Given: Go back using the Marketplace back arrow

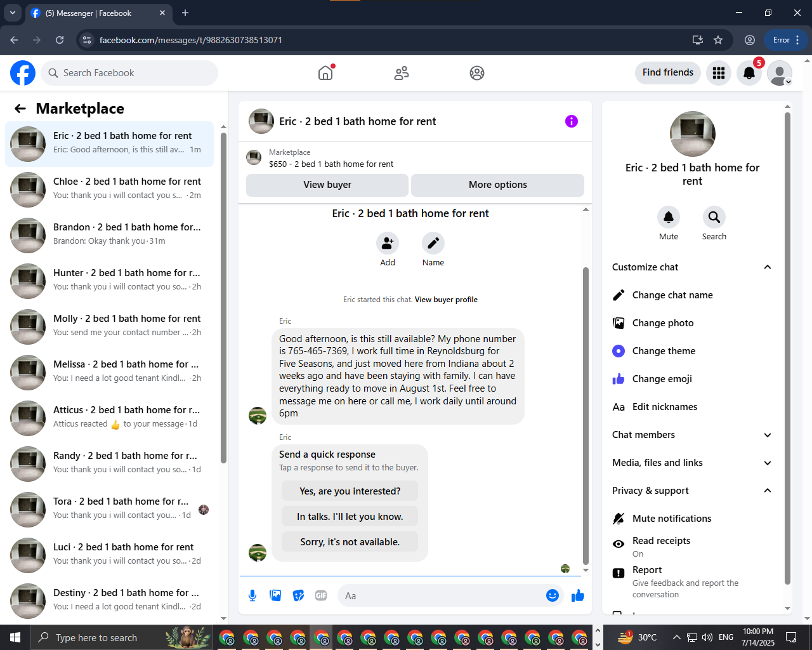Looking at the screenshot, I should (20, 109).
